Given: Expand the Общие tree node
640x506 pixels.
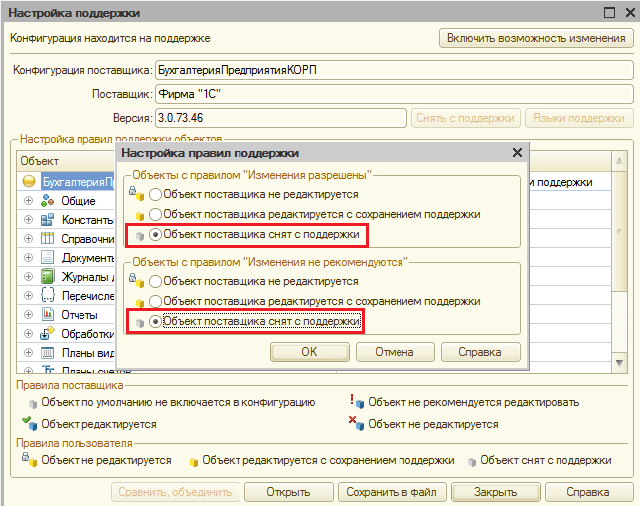Looking at the screenshot, I should [x=28, y=201].
